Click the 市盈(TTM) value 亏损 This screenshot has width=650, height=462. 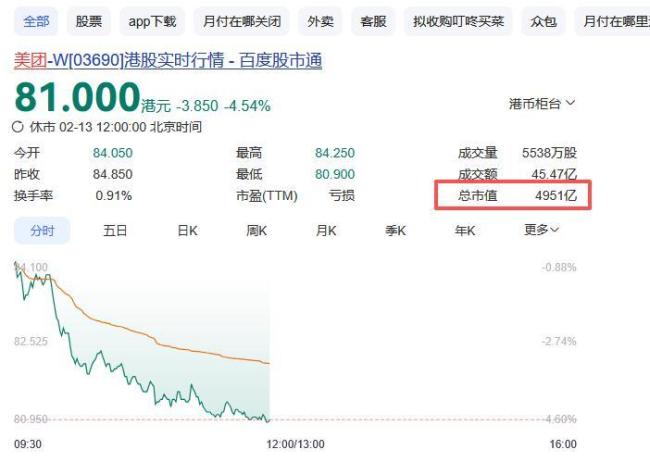point(342,195)
